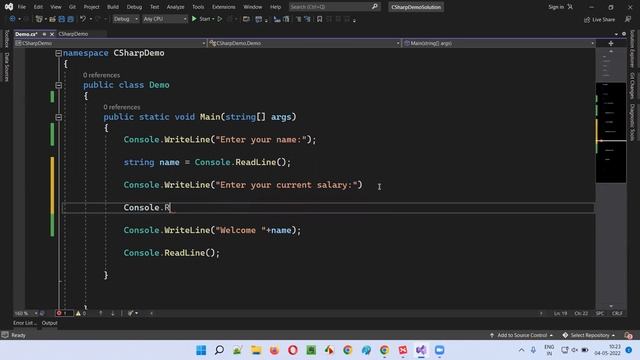Open the Data Sources side panel tab
Screen dimensions: 640x360
pos(7,67)
